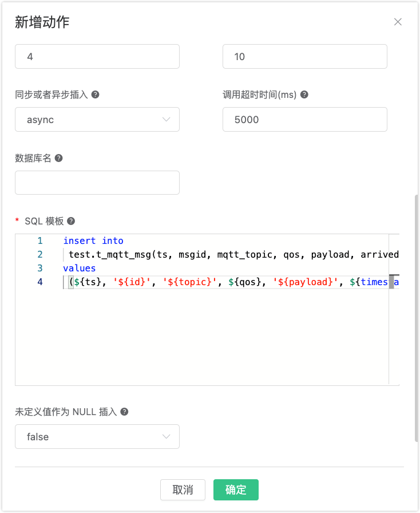Click help icon beside 同步或者异步插入
Image resolution: width=420 pixels, height=513 pixels.
[96, 95]
